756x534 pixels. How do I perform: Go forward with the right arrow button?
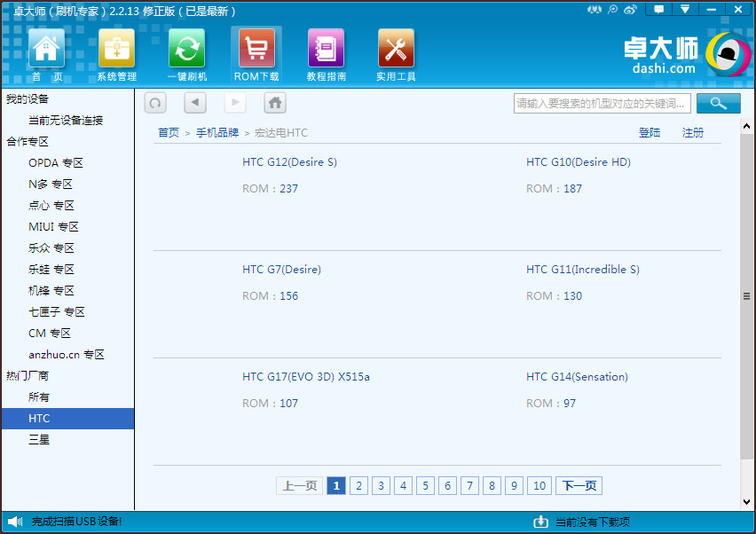pos(235,103)
